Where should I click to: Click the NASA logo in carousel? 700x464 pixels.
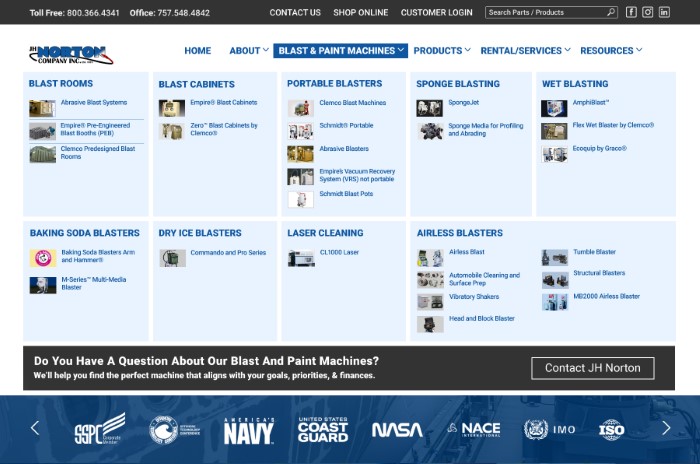click(397, 429)
